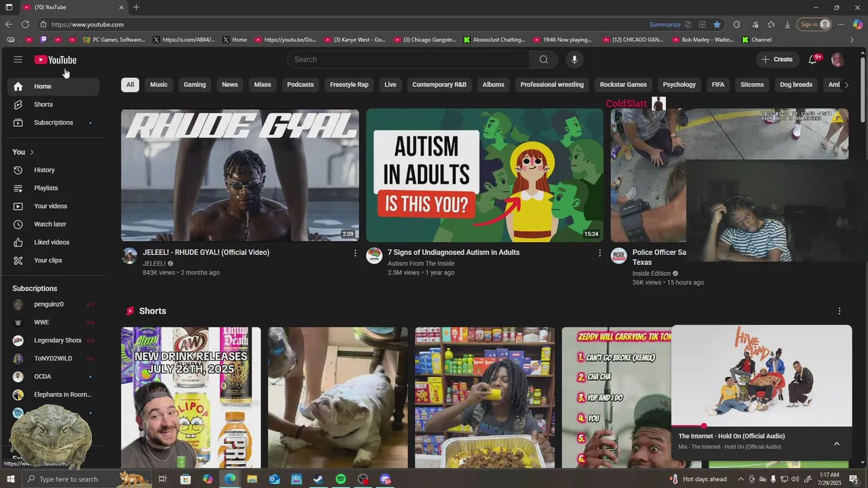
Task: Open the Bob Marley bookmark
Action: (702, 40)
